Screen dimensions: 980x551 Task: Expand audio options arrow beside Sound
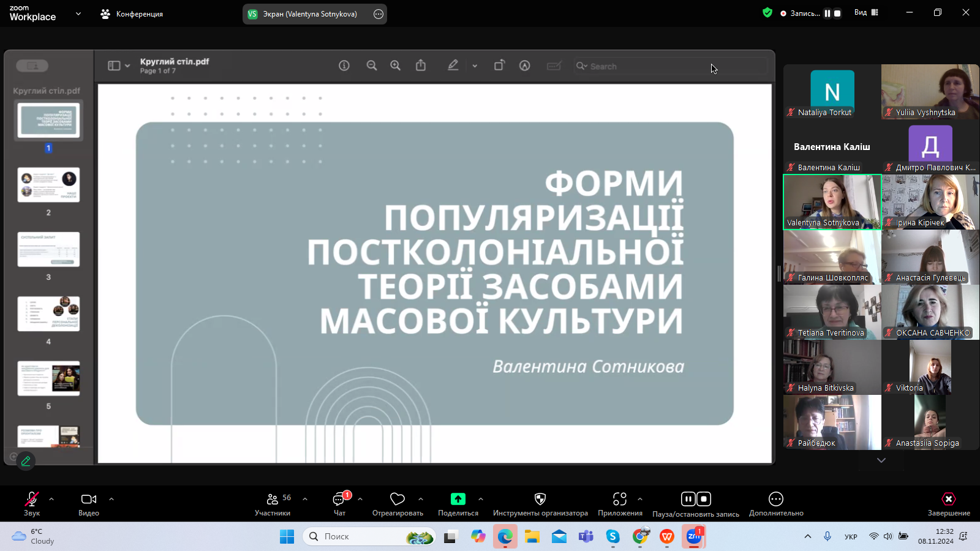pyautogui.click(x=51, y=499)
